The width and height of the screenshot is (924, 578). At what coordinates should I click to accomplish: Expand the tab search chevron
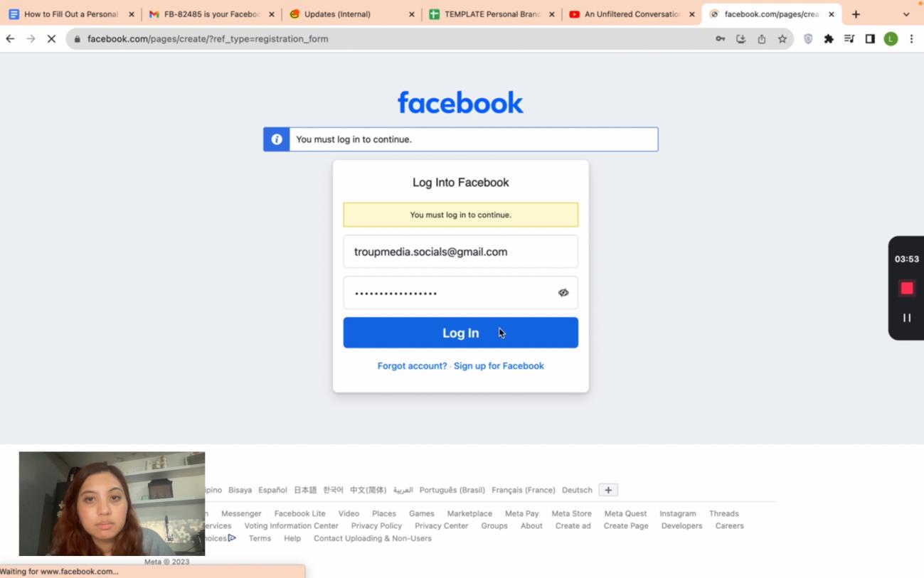click(x=906, y=14)
